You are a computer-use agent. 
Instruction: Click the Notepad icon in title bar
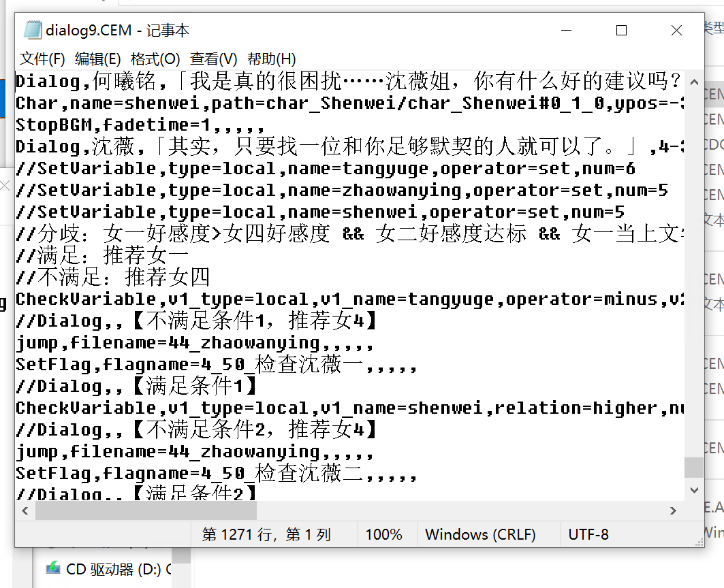point(32,30)
